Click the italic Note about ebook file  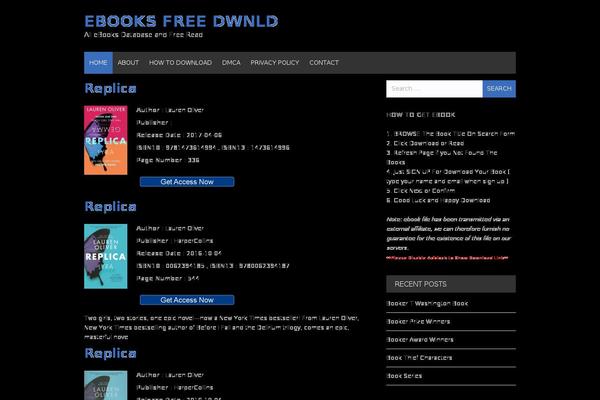tap(448, 233)
